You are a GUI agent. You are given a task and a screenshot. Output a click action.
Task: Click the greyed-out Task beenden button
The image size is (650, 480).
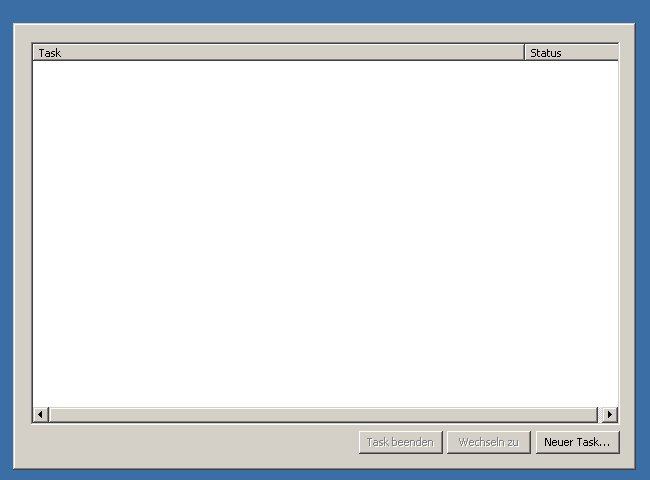coord(400,442)
